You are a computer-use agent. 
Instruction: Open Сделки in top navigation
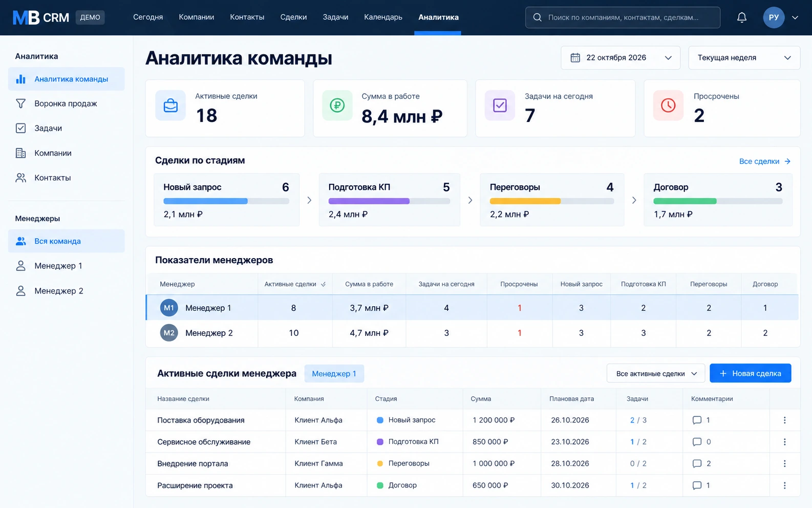(293, 17)
